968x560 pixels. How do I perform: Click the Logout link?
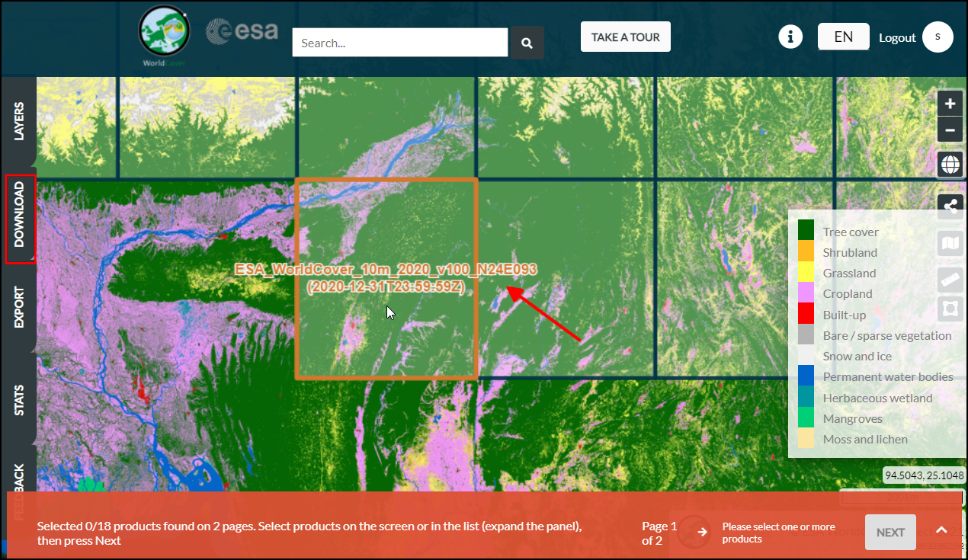pyautogui.click(x=897, y=37)
